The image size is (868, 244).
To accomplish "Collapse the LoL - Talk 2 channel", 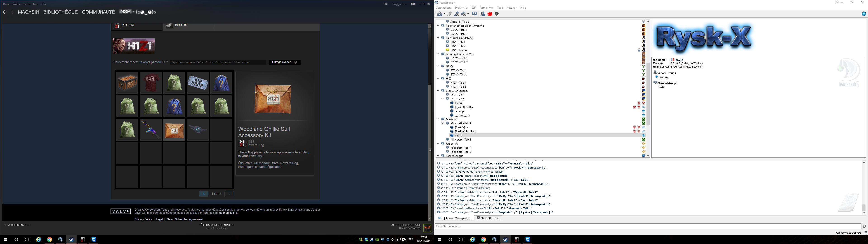I will click(443, 99).
